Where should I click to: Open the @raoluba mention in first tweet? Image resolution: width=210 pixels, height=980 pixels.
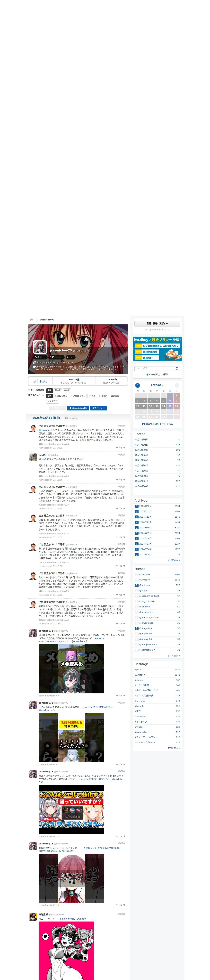[44, 430]
